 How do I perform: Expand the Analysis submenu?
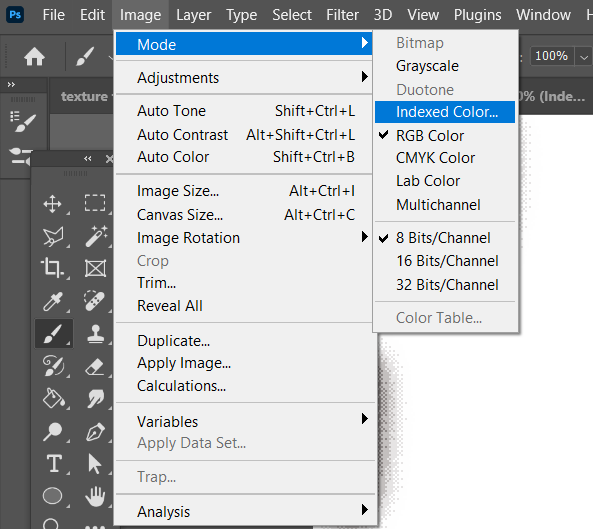(244, 511)
